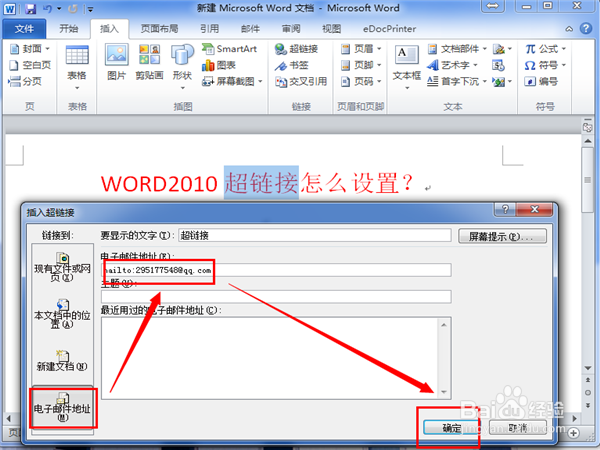Expand the Quick Parts (文档部件) dropdown

tap(484, 49)
